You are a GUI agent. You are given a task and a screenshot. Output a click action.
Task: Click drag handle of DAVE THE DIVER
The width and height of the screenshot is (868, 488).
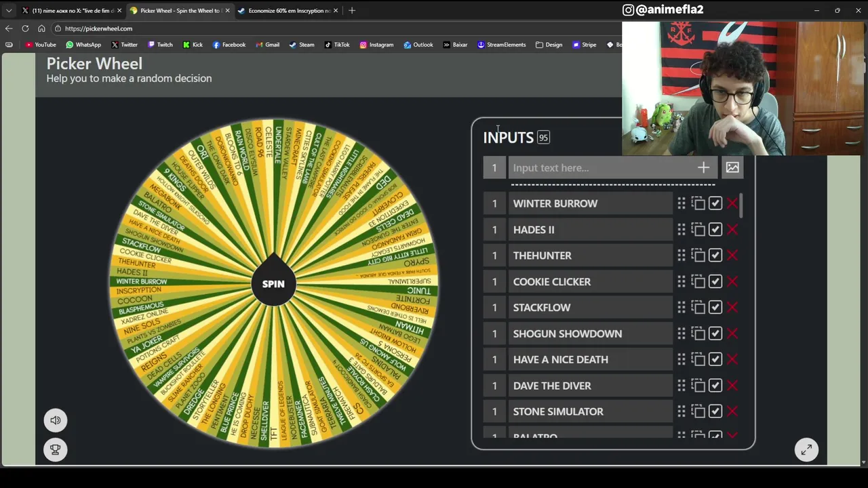tap(682, 386)
